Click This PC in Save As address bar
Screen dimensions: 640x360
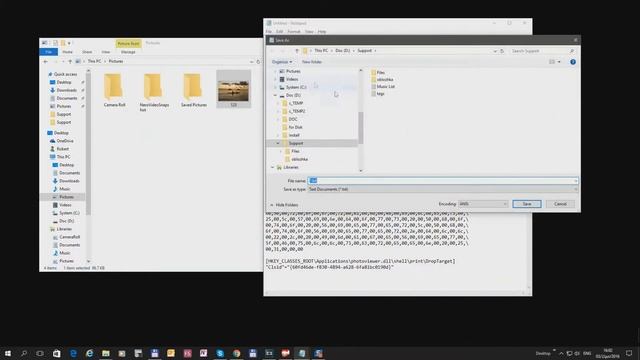321,51
